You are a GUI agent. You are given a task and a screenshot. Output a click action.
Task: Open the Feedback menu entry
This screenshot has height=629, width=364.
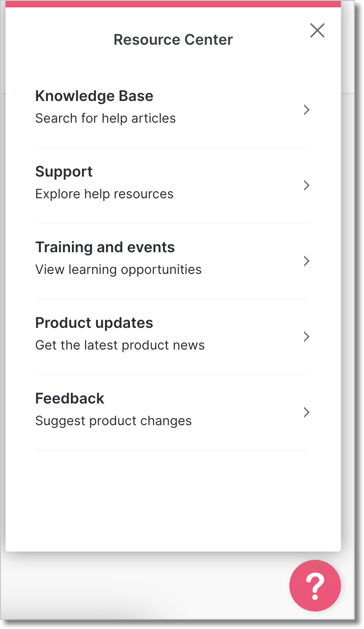click(x=171, y=413)
